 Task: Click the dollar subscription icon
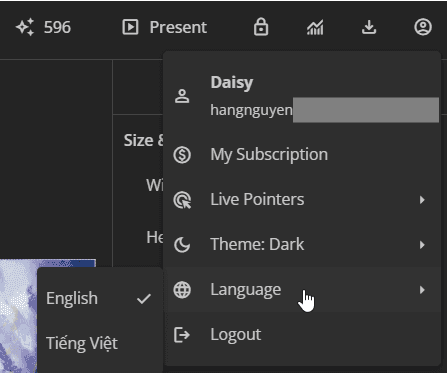[182, 155]
